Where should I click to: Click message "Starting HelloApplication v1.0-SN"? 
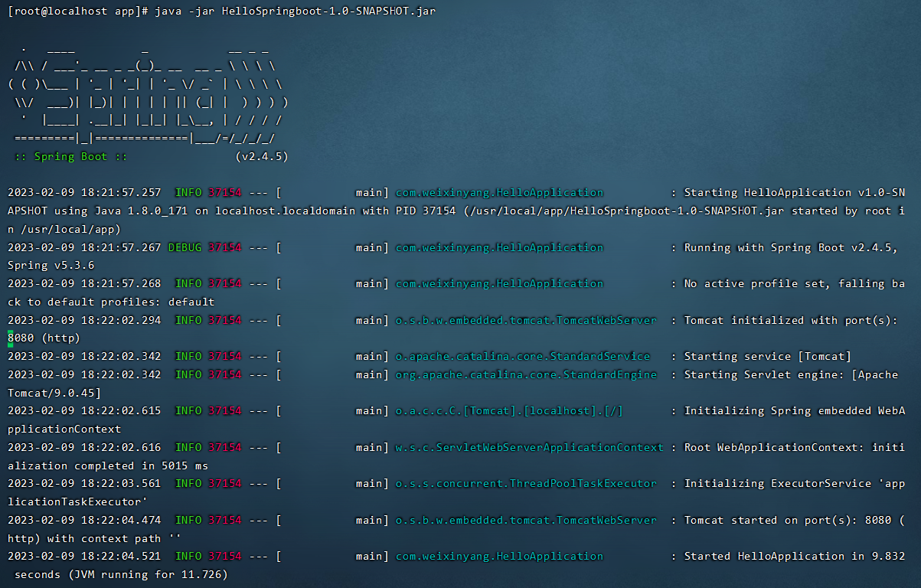click(794, 192)
